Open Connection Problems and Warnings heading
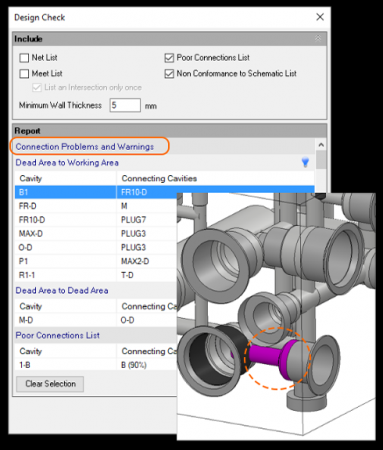Screen dimensions: 383x450 pyautogui.click(x=85, y=147)
